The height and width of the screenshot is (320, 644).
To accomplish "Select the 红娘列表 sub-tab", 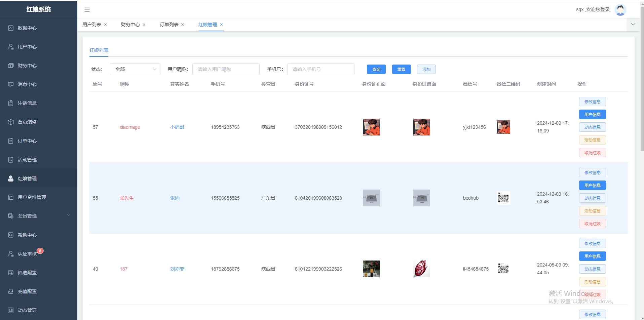I will 99,50.
